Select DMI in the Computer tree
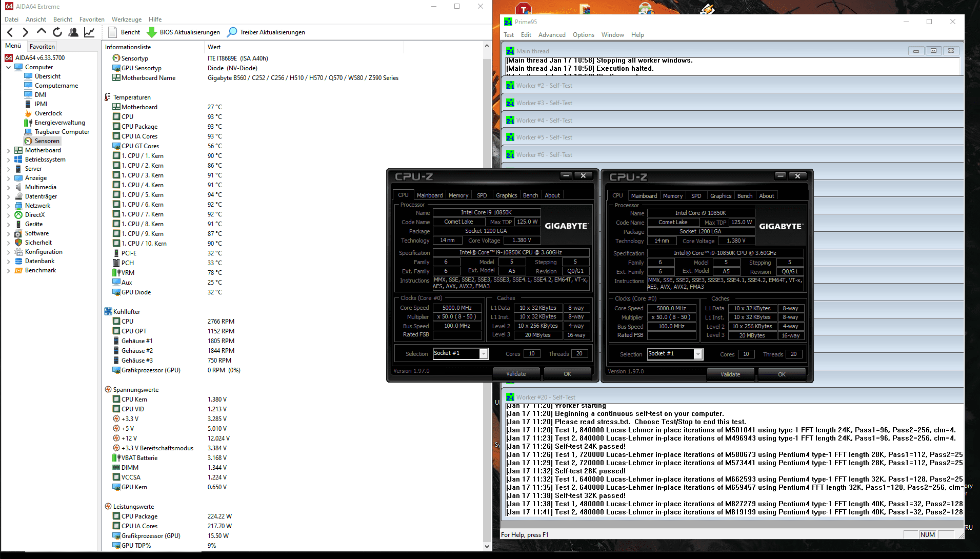This screenshot has width=980, height=559. click(40, 95)
